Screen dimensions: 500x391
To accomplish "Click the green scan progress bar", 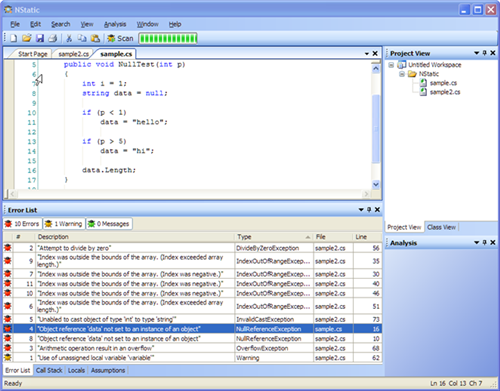I will pyautogui.click(x=168, y=39).
